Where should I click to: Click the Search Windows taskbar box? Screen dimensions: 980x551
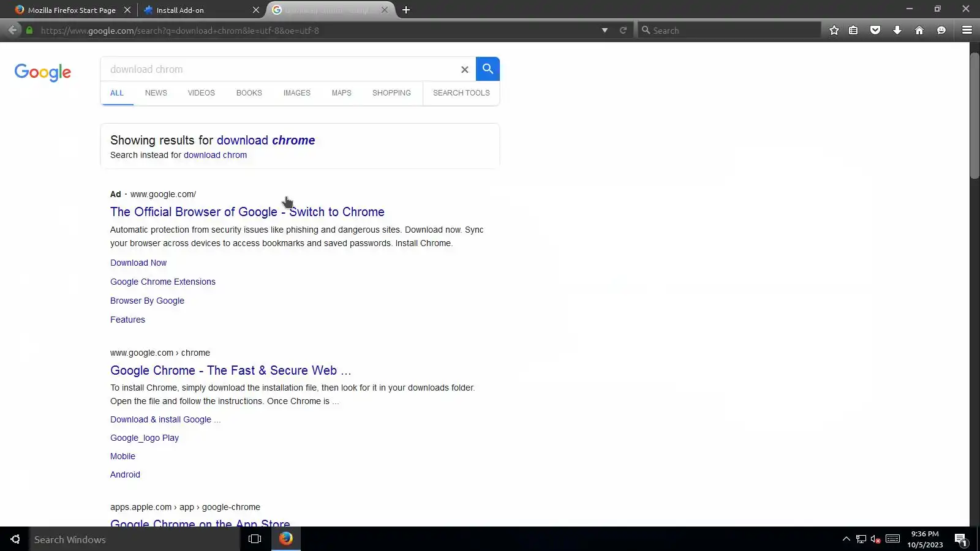(x=135, y=539)
